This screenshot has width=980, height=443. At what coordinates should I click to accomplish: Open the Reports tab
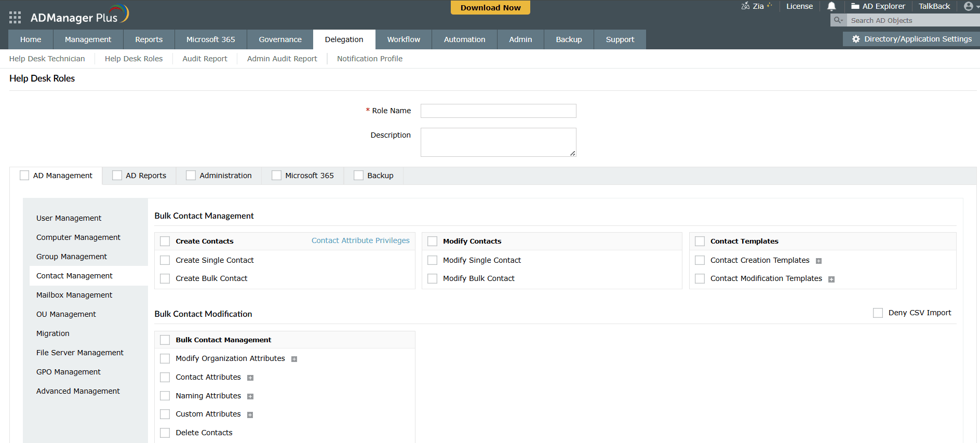149,39
